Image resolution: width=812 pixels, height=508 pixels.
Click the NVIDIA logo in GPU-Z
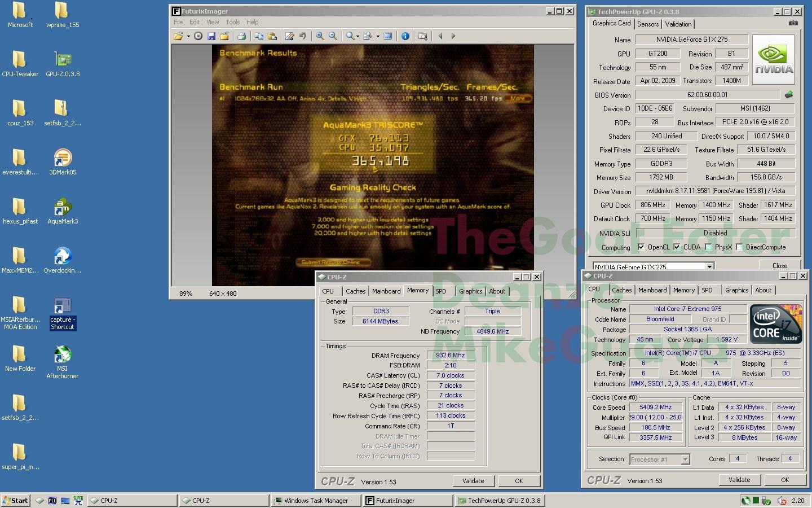(x=774, y=59)
